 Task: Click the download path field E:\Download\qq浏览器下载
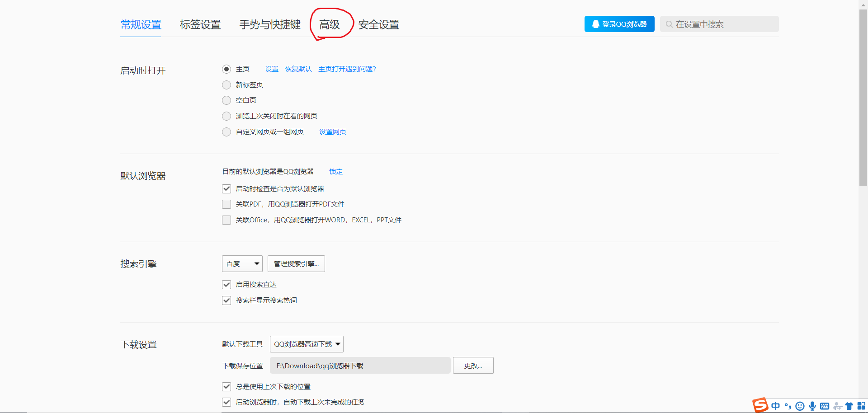[360, 366]
